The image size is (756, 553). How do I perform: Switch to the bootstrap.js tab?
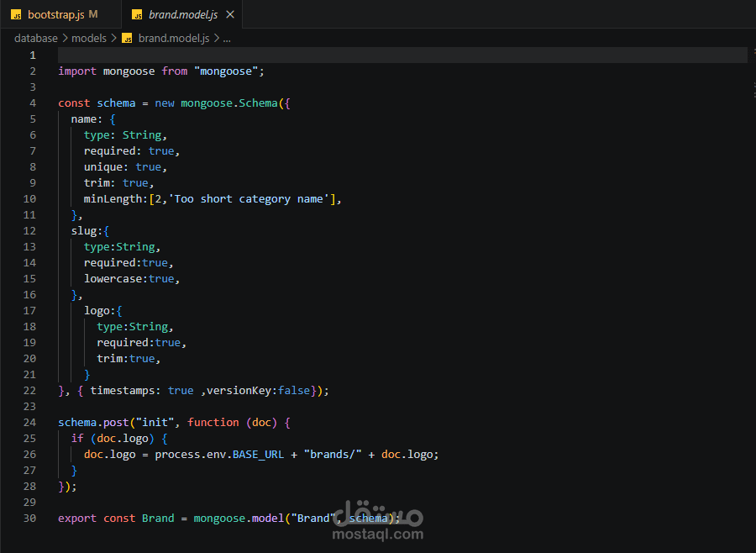click(x=60, y=14)
